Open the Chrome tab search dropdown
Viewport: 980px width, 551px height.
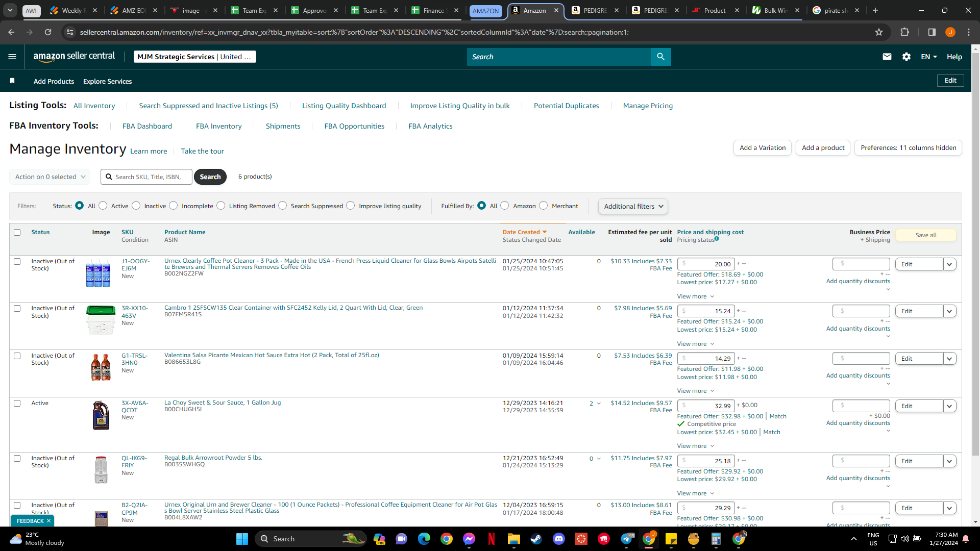click(x=10, y=10)
